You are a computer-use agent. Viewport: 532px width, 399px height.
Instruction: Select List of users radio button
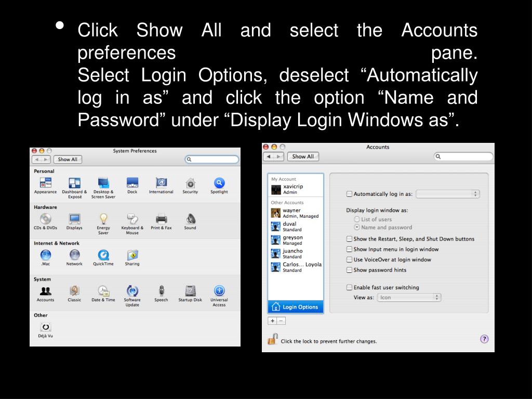pos(357,220)
